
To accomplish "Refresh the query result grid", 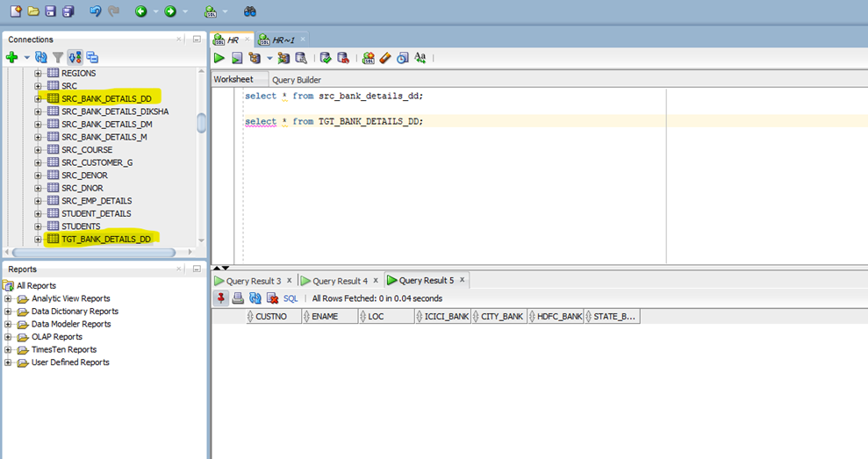I will coord(255,298).
